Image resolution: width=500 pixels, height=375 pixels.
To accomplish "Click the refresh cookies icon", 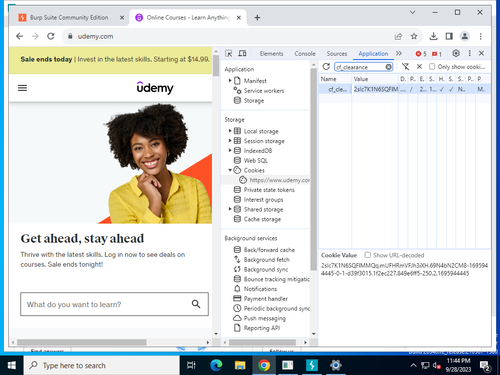I will click(x=326, y=67).
